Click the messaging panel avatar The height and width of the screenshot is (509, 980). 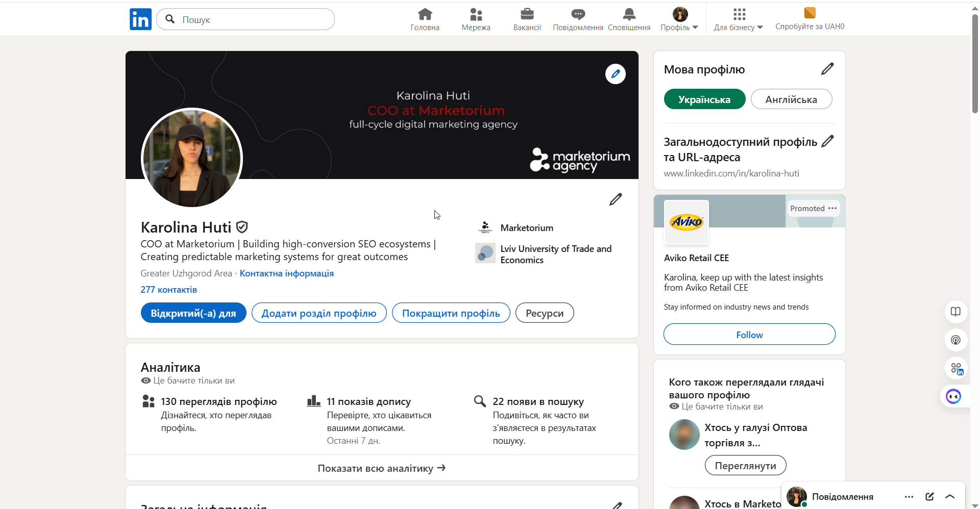pyautogui.click(x=797, y=496)
